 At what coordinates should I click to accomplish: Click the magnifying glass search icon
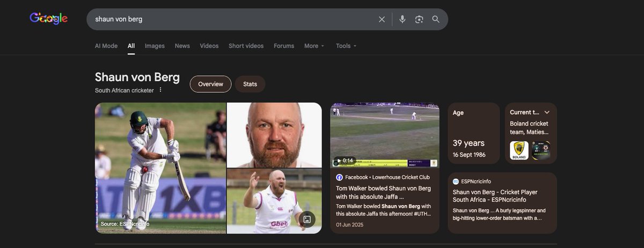tap(436, 19)
